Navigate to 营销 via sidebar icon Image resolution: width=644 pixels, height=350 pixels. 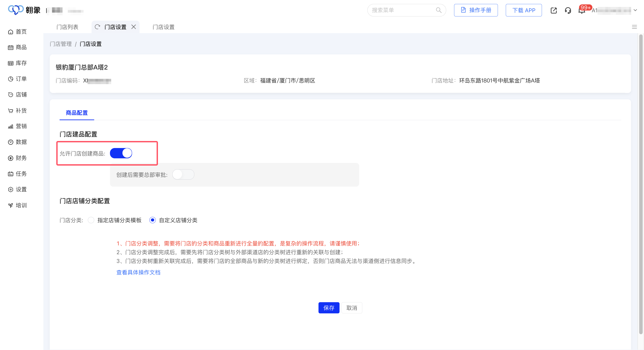pyautogui.click(x=18, y=126)
